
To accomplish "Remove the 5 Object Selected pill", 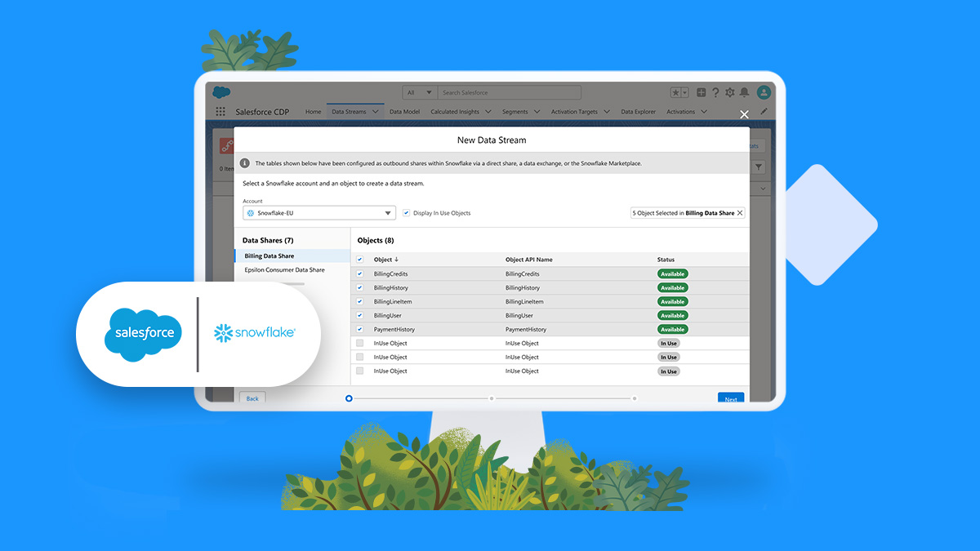I will [x=739, y=213].
